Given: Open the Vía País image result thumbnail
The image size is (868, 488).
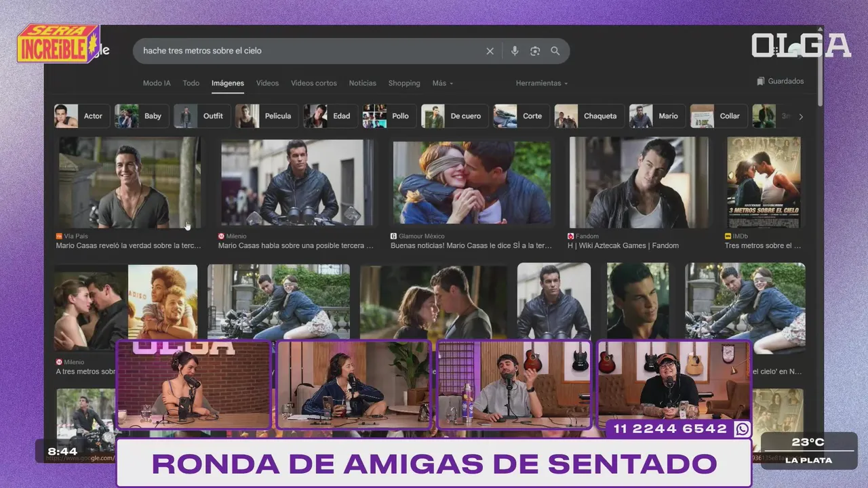Looking at the screenshot, I should [x=129, y=182].
